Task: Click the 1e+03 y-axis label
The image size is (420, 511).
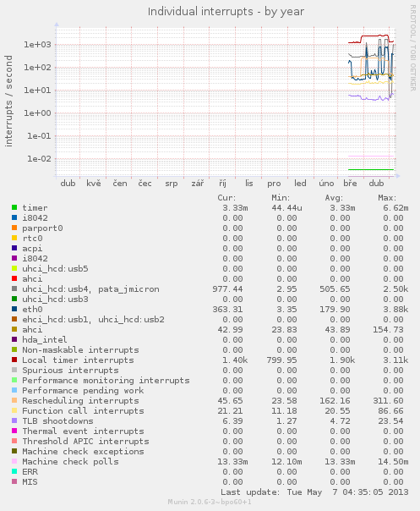Action: (x=37, y=44)
